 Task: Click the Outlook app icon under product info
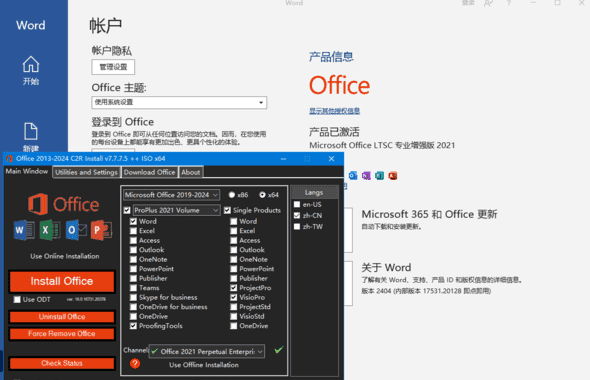coord(353,175)
